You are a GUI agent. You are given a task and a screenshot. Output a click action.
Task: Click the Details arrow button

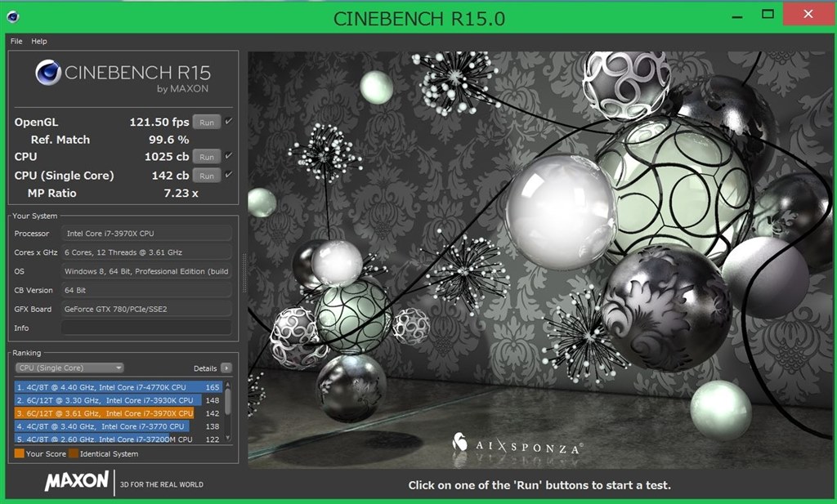[226, 368]
